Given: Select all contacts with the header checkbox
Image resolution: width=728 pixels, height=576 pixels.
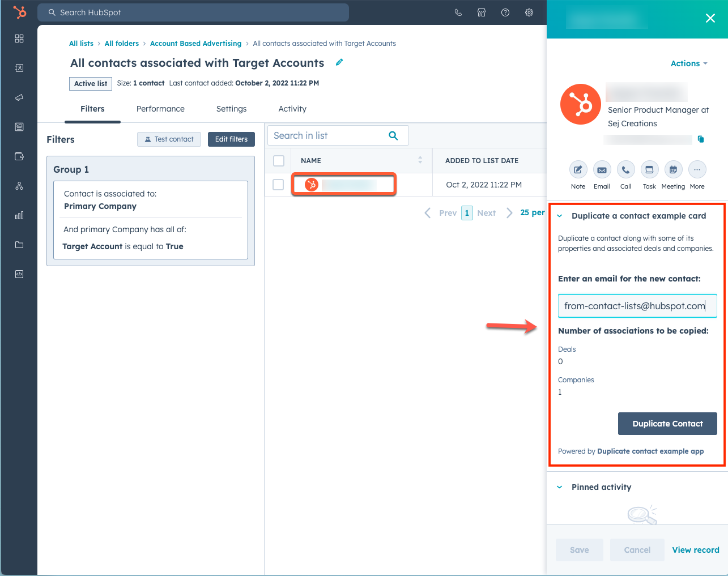Looking at the screenshot, I should pos(279,161).
